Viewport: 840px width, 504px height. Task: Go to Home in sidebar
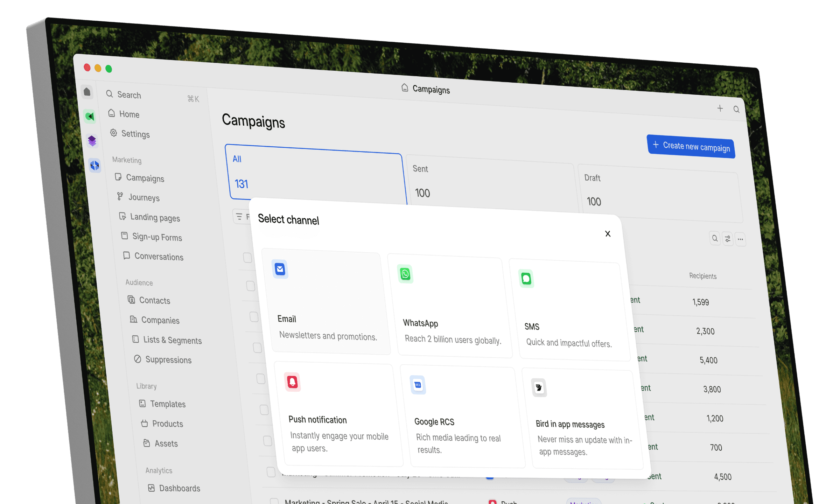point(124,114)
